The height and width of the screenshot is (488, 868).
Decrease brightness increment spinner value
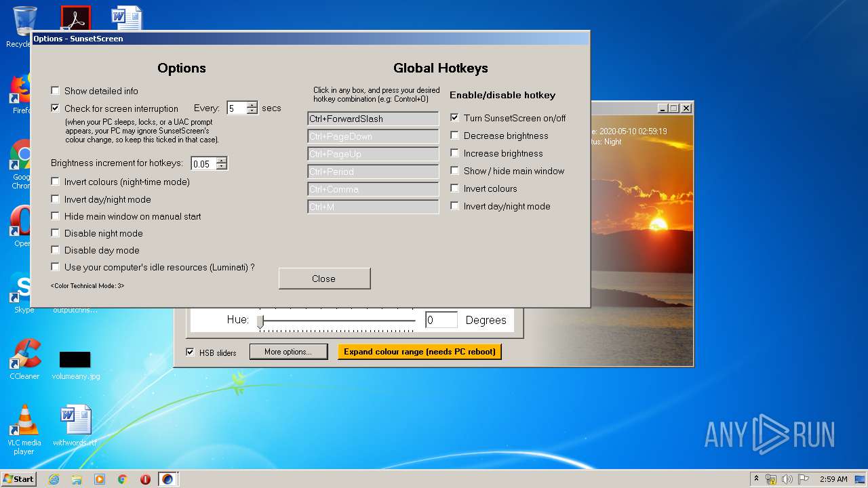tap(221, 167)
